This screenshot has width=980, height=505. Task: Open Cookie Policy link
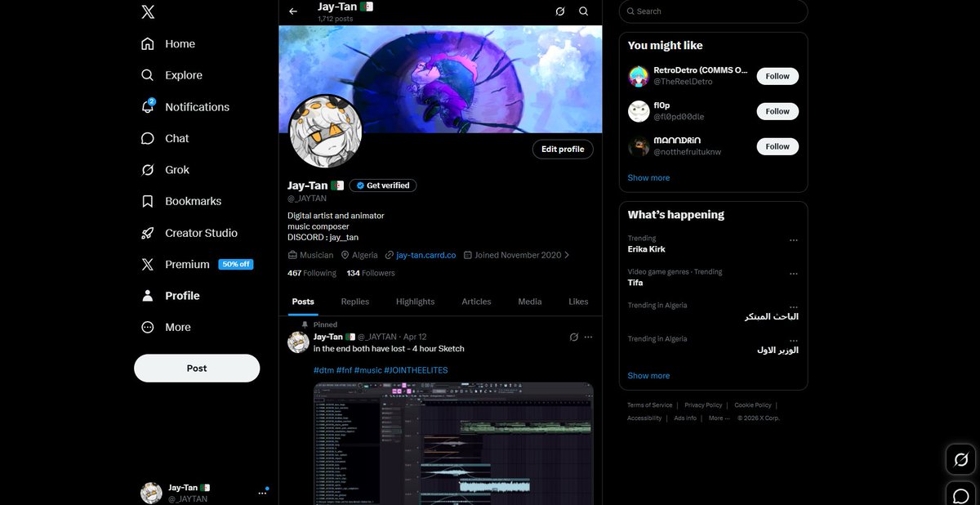tap(752, 405)
